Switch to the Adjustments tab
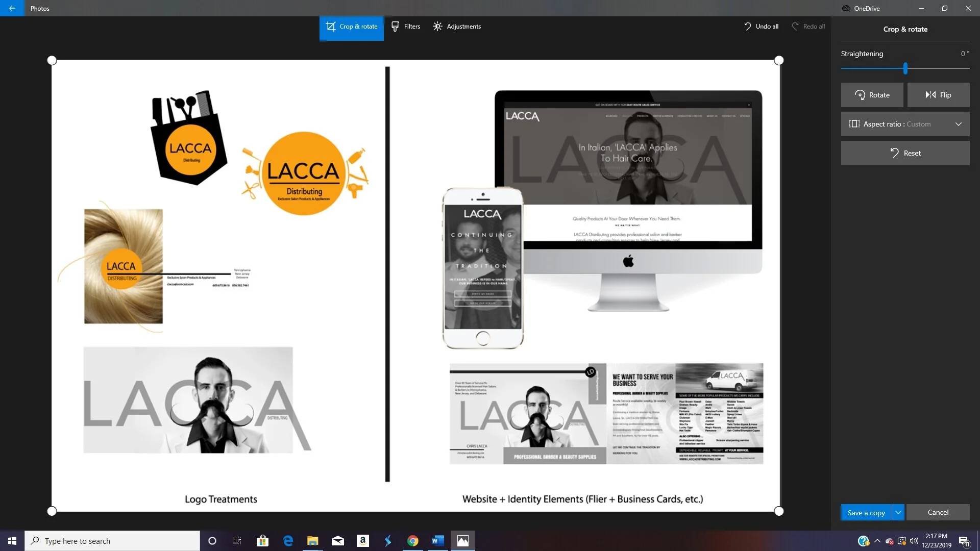 [x=457, y=27]
